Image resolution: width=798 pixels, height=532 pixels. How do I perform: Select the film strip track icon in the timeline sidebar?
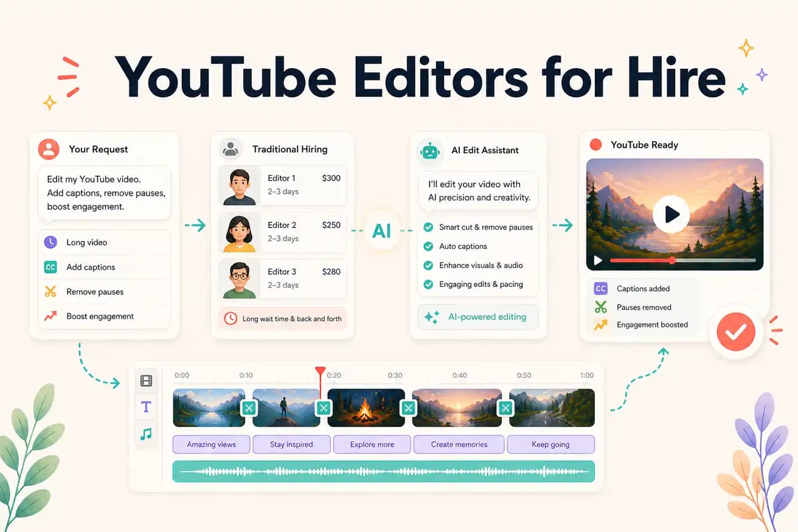coord(146,380)
